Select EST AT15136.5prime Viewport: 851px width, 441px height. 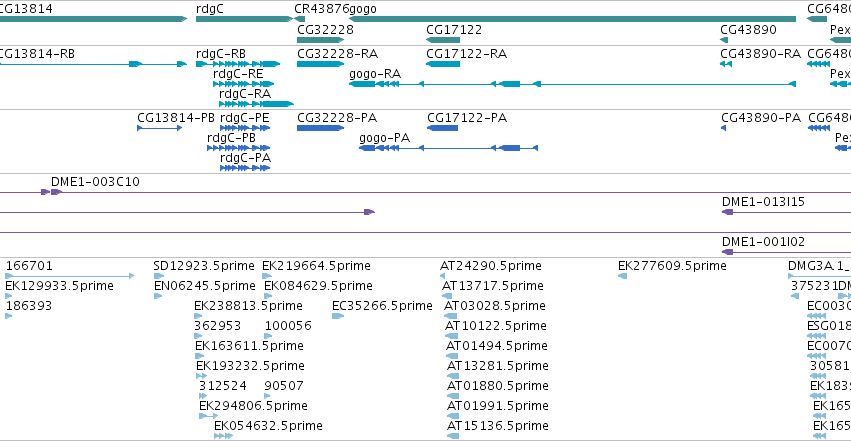coord(498,426)
